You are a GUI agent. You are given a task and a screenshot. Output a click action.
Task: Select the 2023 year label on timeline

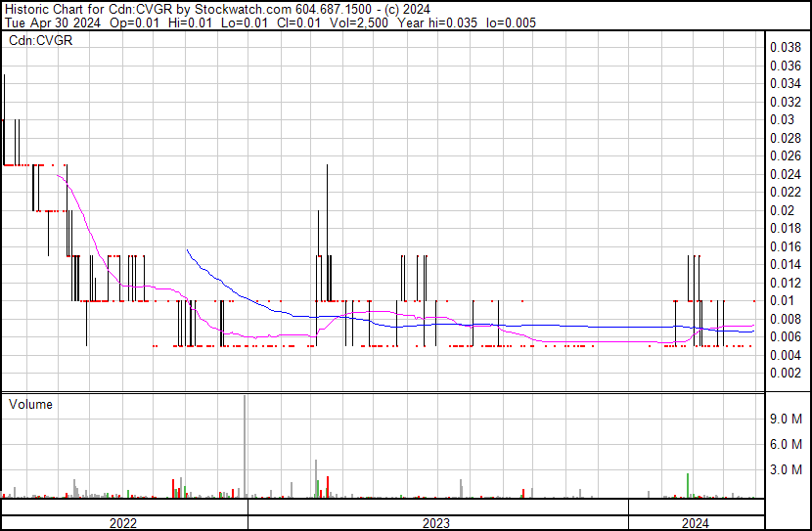pyautogui.click(x=436, y=523)
